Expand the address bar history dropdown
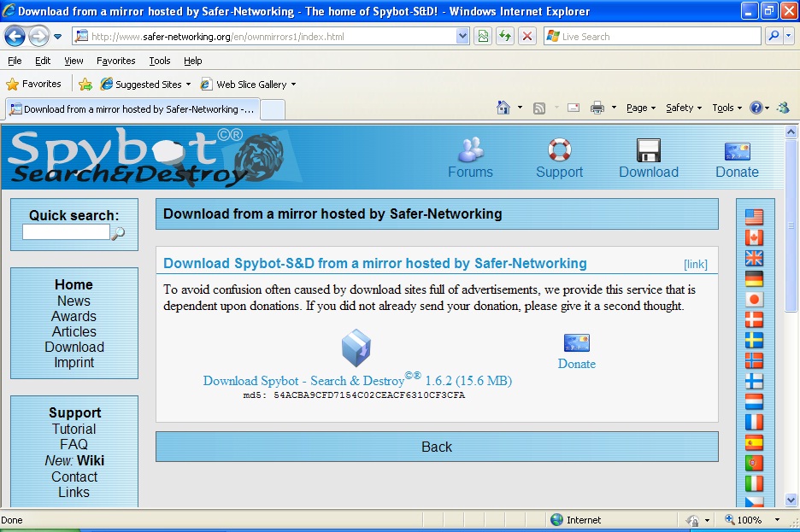800x532 pixels. [462, 37]
